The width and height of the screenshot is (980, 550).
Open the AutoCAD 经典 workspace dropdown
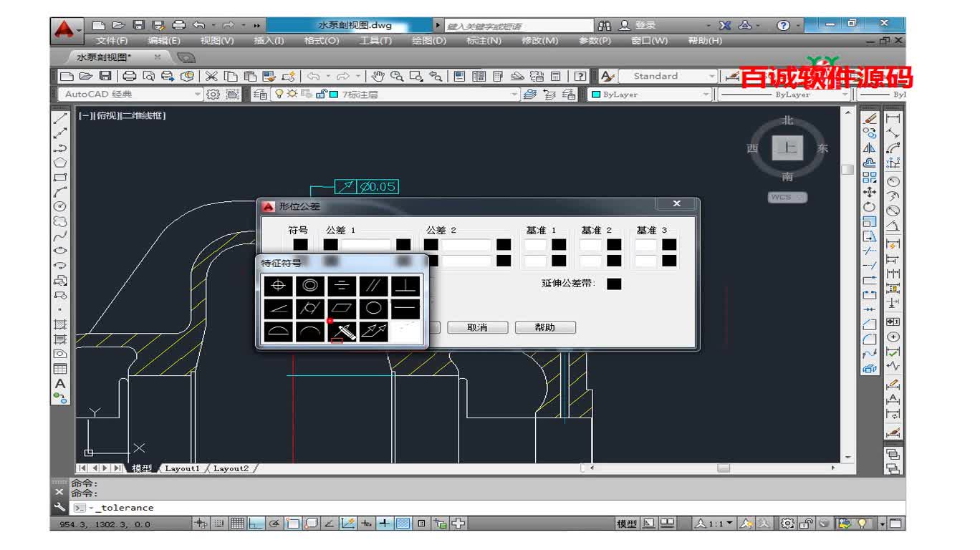tap(197, 94)
